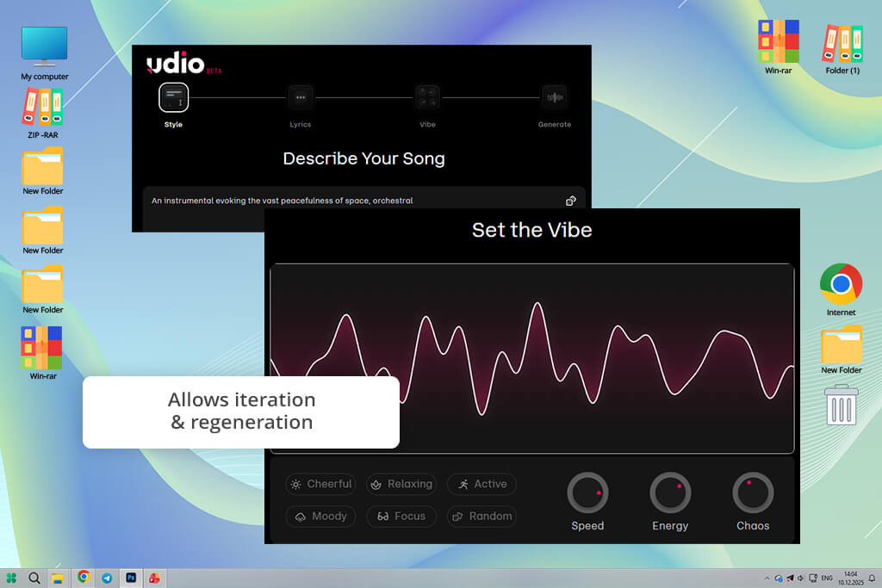The image size is (882, 588).
Task: Click the Udio beta logo
Action: click(x=184, y=63)
